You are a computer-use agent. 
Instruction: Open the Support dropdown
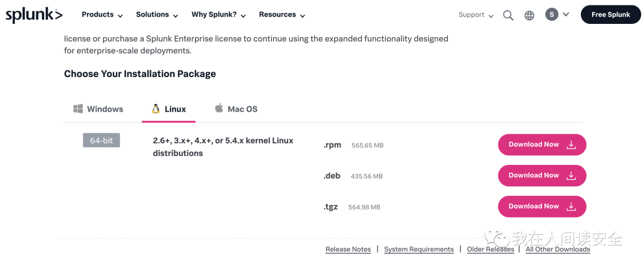pyautogui.click(x=476, y=15)
